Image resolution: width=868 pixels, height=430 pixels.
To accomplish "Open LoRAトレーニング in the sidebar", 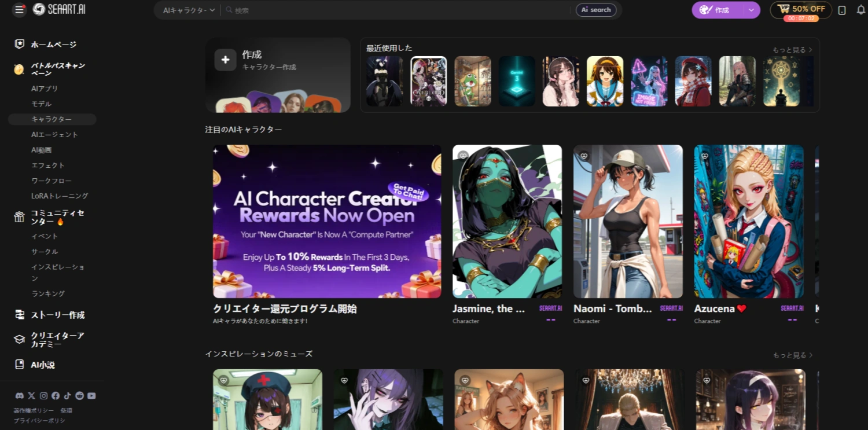I will click(60, 196).
